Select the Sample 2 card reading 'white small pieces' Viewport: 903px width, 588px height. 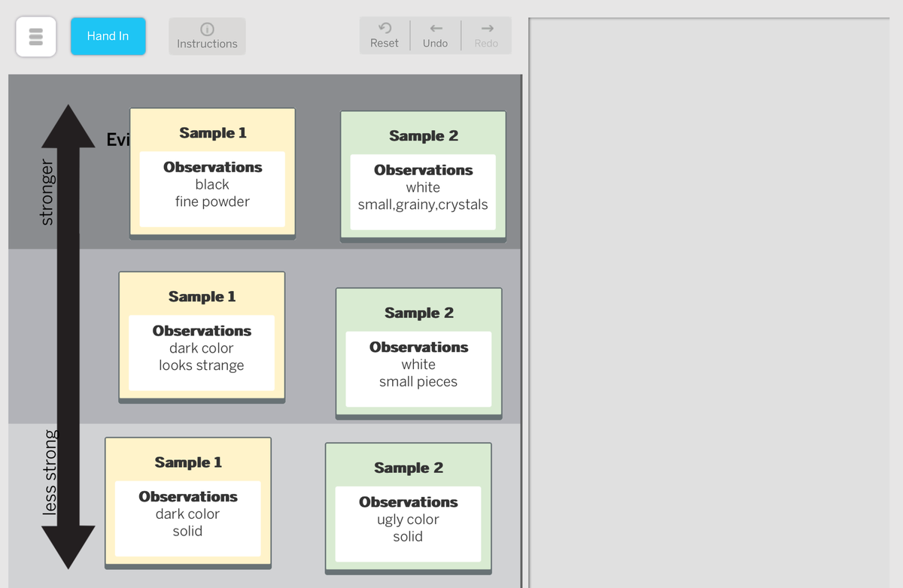tap(418, 352)
